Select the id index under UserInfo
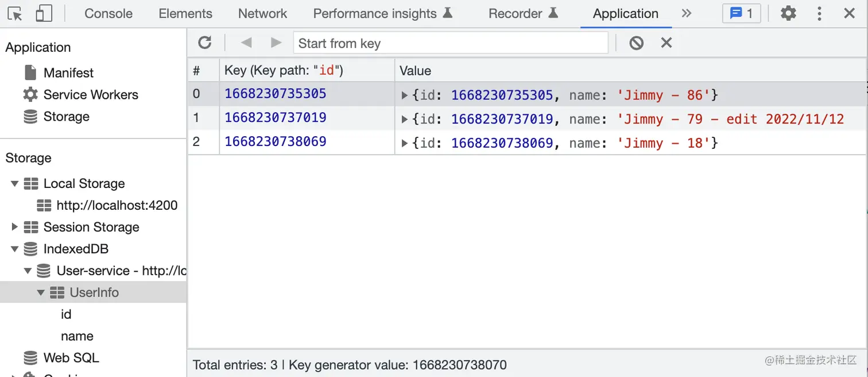 (66, 314)
